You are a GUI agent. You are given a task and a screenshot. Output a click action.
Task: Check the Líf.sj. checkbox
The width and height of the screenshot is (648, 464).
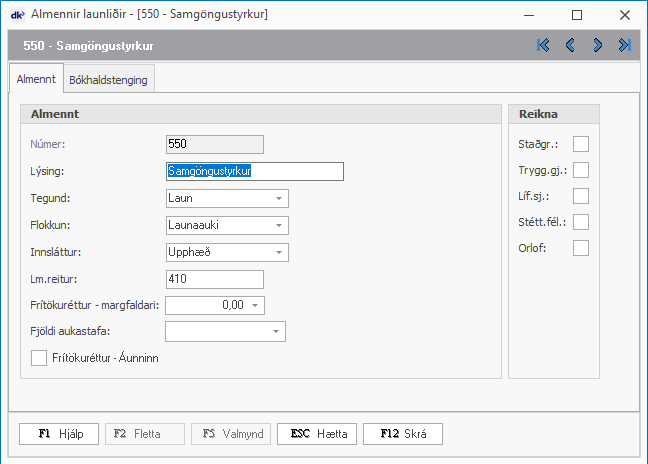[x=581, y=196]
